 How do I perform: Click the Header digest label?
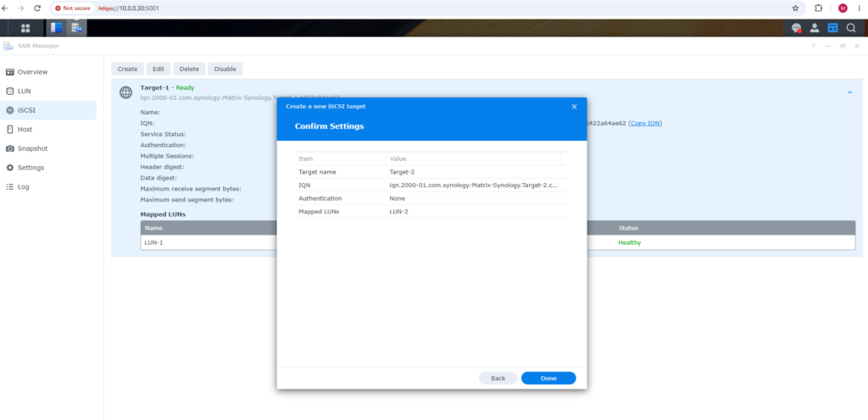point(162,167)
